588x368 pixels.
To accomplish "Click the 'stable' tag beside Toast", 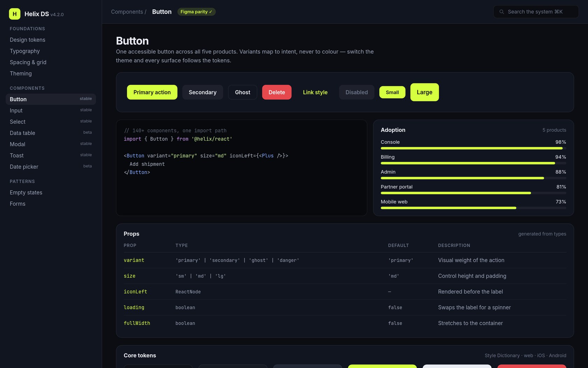I will pos(86,155).
